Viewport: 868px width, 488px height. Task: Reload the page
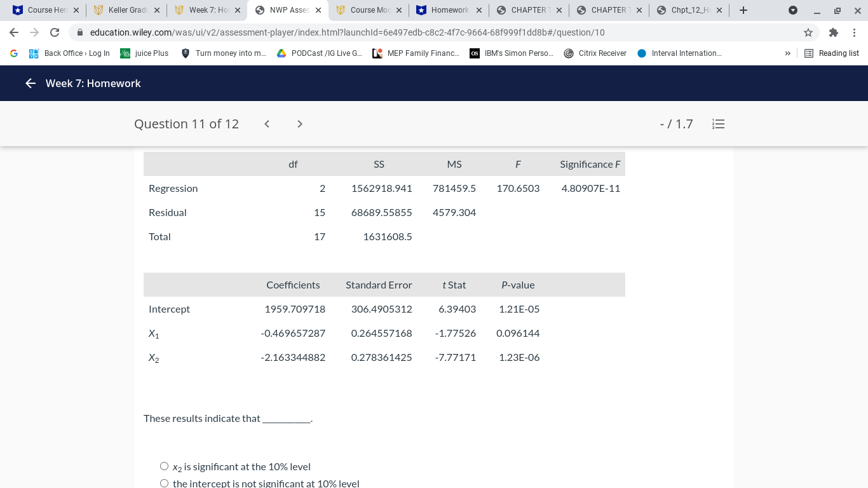pyautogui.click(x=55, y=32)
